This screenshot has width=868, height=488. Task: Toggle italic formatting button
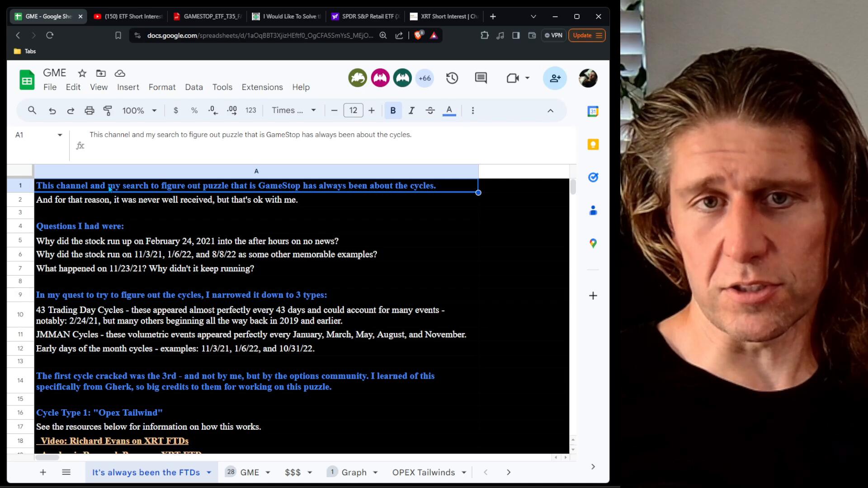(411, 111)
